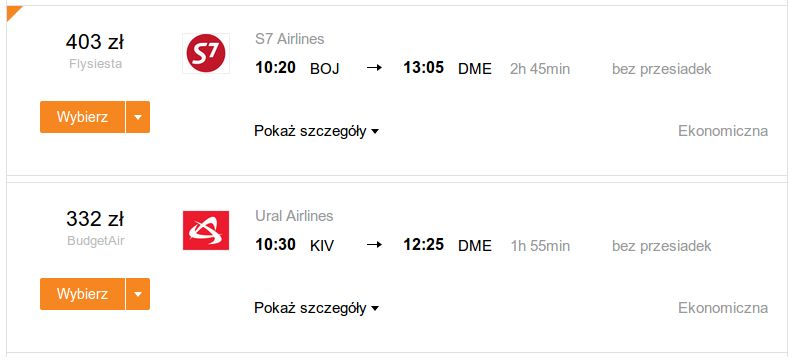Click the S7 Airlines logo
The image size is (799, 360).
click(206, 54)
